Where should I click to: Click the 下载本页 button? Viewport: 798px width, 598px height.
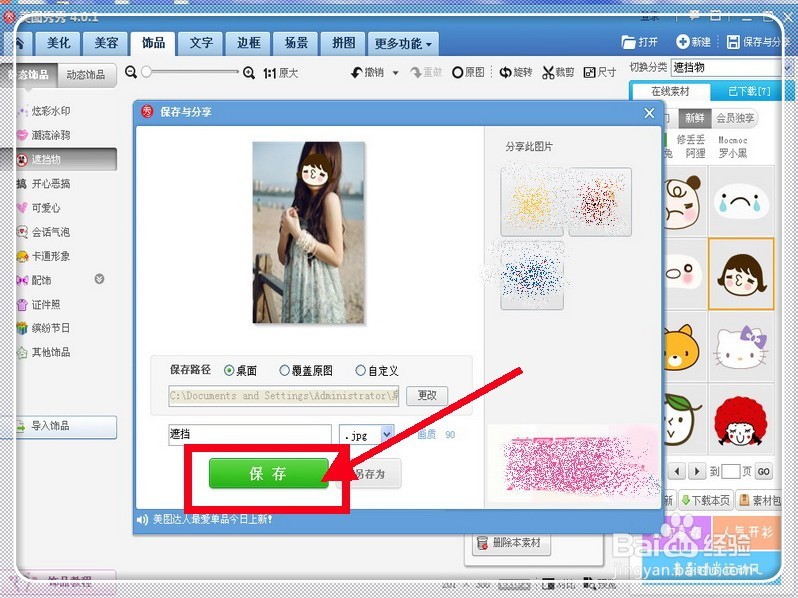(705, 500)
